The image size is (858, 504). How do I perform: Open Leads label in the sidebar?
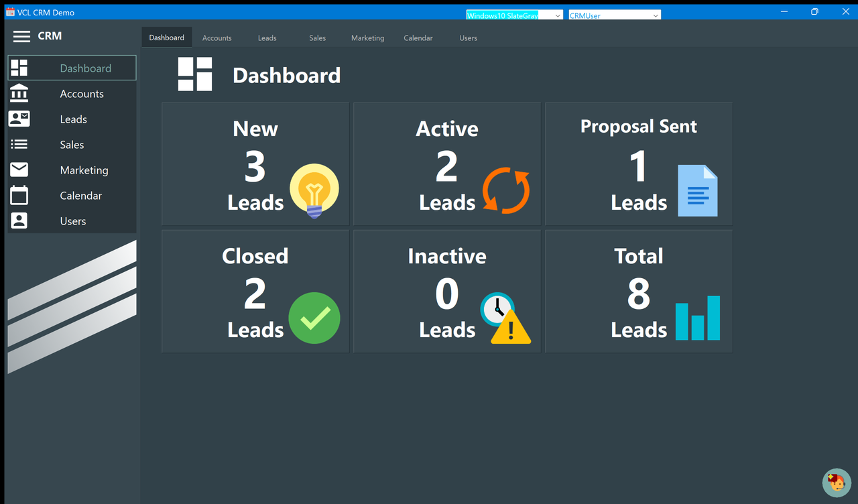coord(74,119)
